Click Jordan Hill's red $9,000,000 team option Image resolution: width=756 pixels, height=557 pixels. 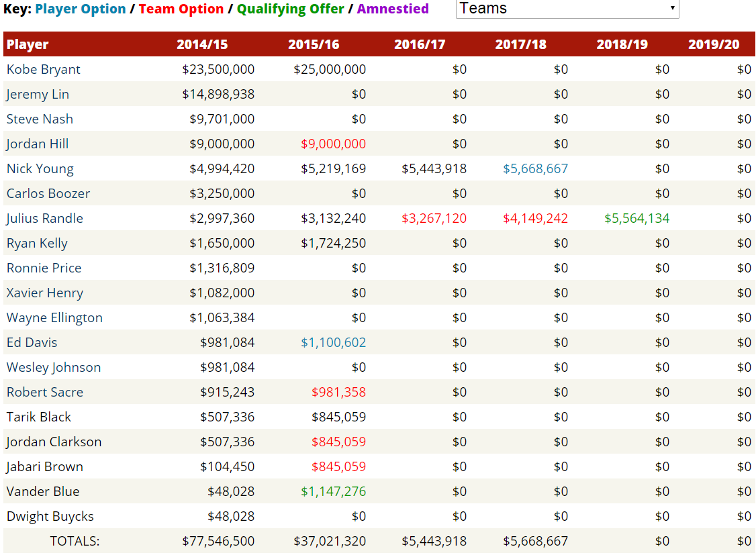coord(333,144)
